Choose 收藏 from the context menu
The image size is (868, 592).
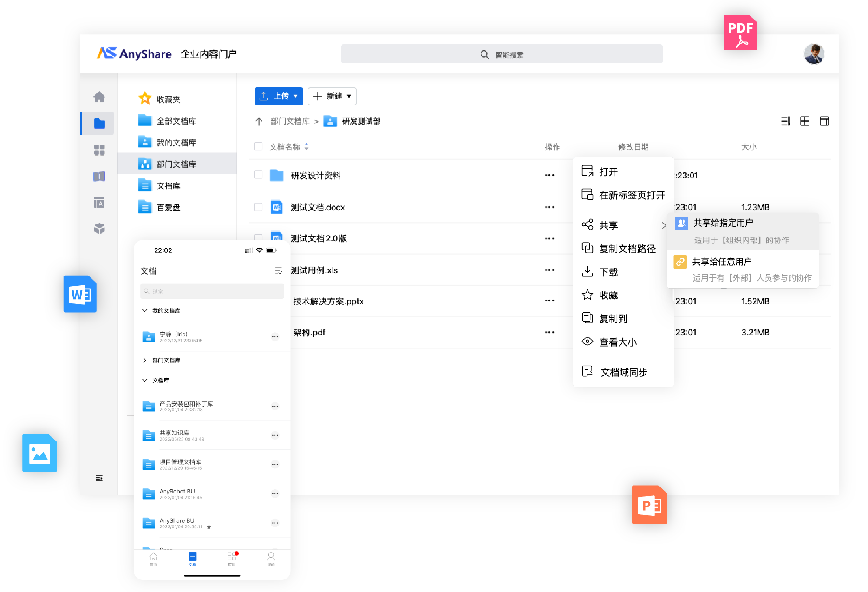tap(623, 295)
